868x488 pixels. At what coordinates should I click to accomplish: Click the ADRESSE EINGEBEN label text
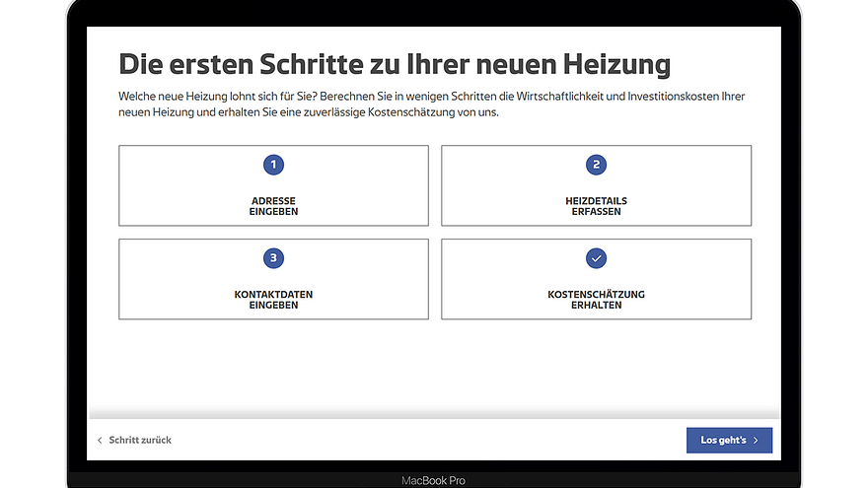click(273, 206)
